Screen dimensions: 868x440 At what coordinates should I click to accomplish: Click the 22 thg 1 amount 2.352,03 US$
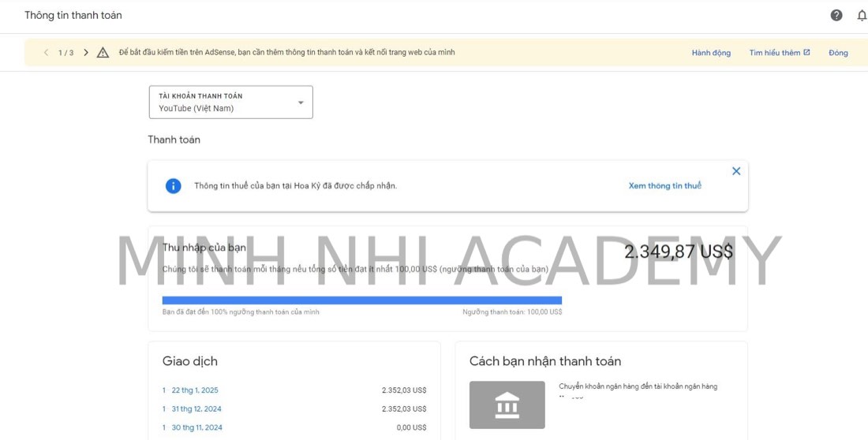pyautogui.click(x=404, y=390)
